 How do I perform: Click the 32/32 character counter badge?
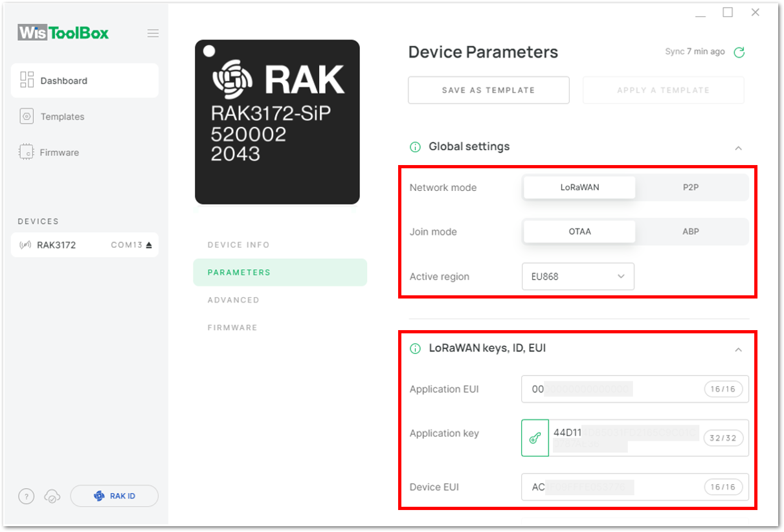point(723,438)
